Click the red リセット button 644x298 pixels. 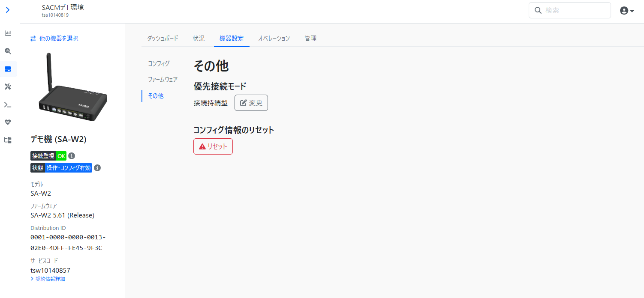point(213,146)
